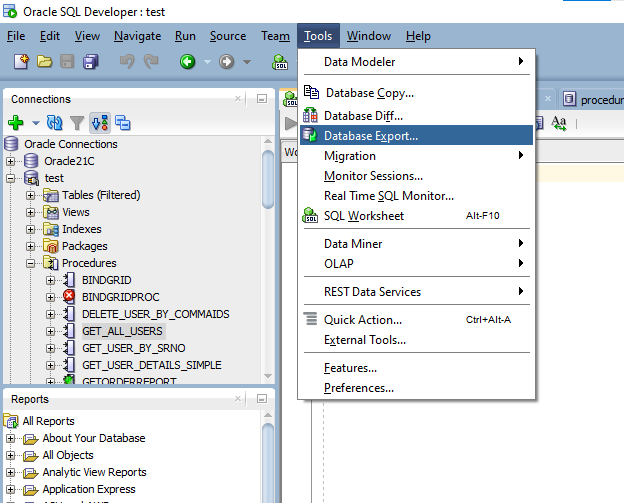Open the Navigate menu
Viewport: 624px width, 503px height.
tap(137, 36)
